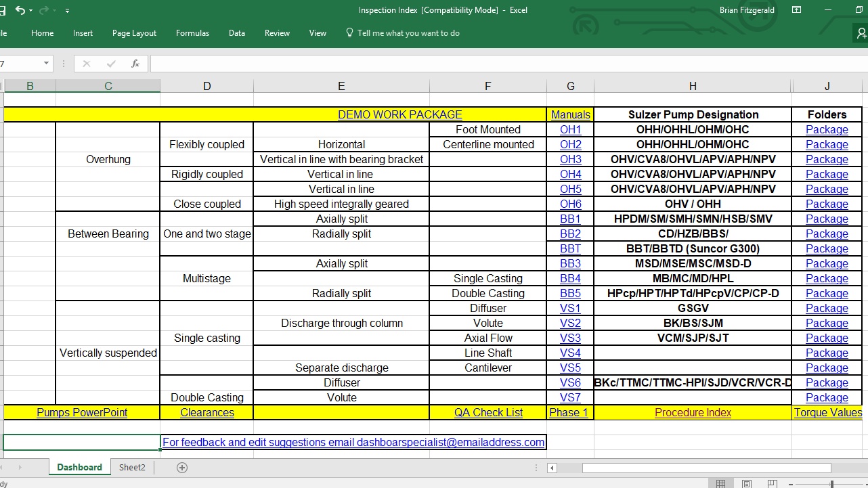Select the 'GSGV' designation cell
The width and height of the screenshot is (868, 488).
[693, 309]
